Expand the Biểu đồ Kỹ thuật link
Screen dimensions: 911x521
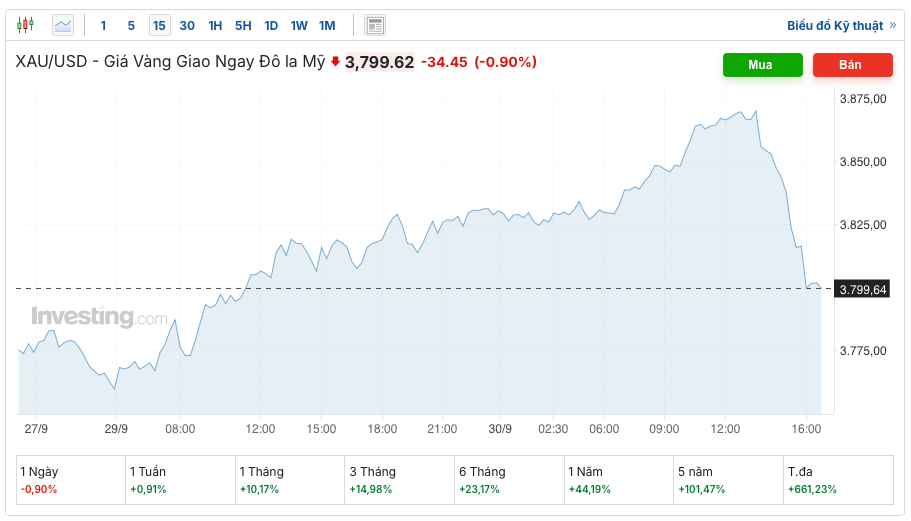pos(841,25)
